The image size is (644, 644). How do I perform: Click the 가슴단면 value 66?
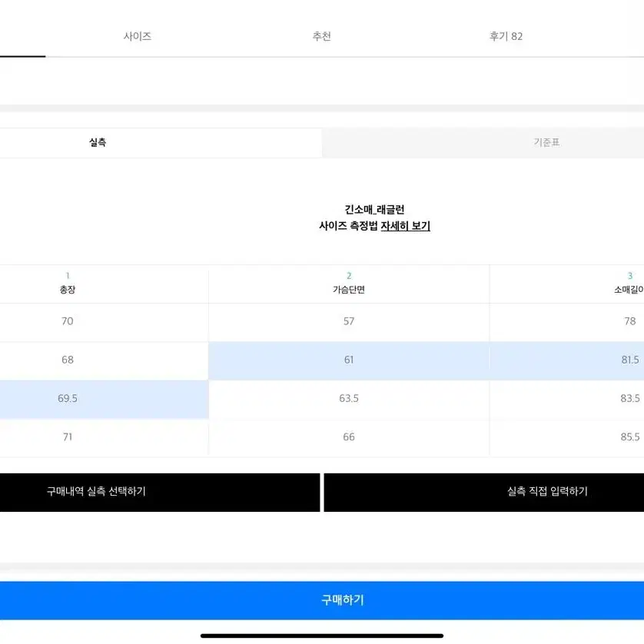[x=349, y=437]
